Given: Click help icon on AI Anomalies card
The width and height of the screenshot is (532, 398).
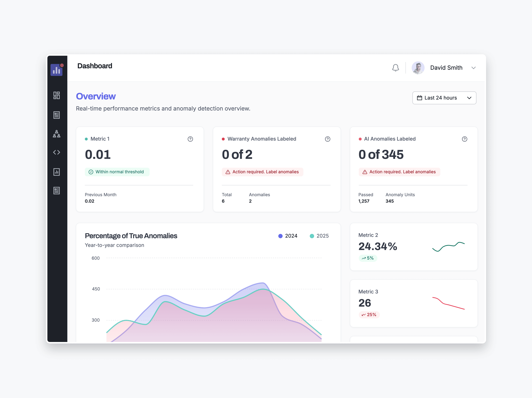Looking at the screenshot, I should click(464, 139).
